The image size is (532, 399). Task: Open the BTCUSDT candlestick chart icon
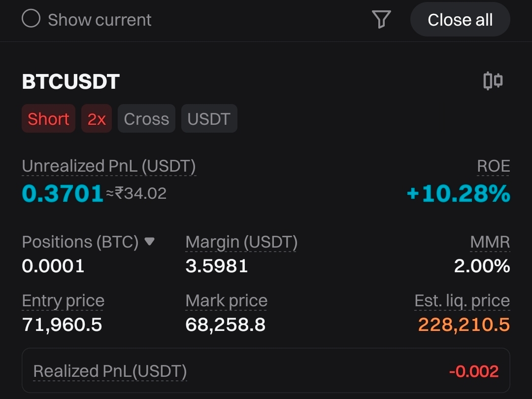[493, 81]
